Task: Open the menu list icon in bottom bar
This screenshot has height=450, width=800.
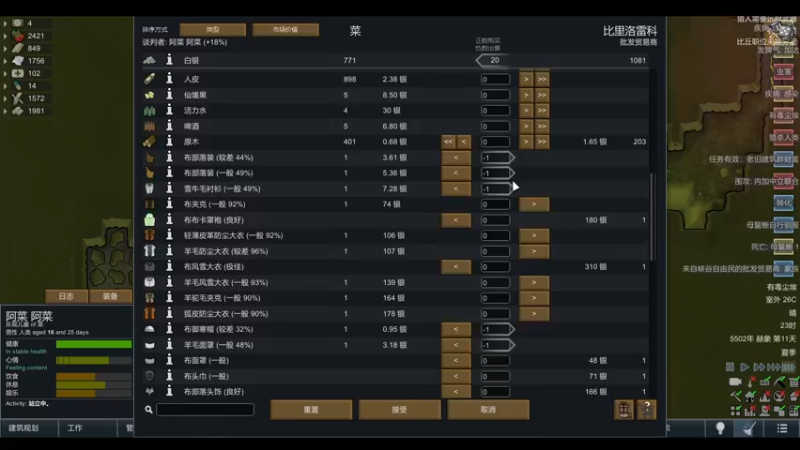Action: [782, 429]
